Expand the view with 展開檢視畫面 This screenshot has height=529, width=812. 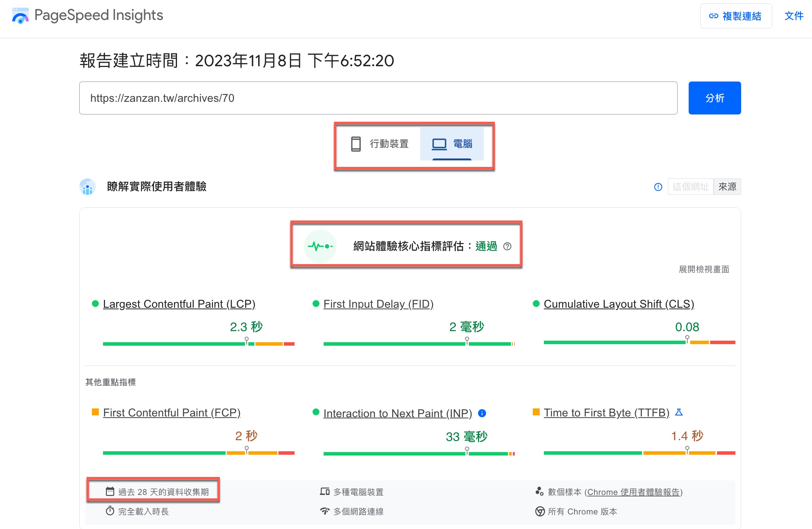coord(704,269)
